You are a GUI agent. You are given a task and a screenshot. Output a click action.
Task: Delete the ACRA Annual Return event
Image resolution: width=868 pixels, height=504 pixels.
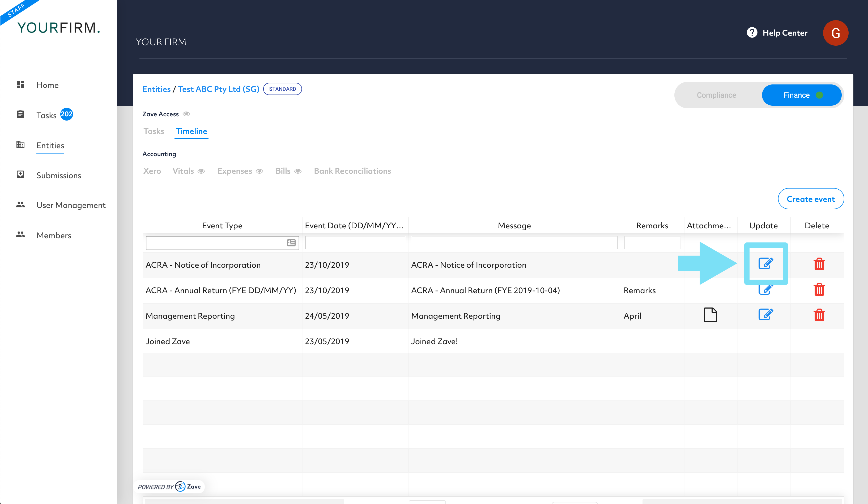(x=819, y=289)
